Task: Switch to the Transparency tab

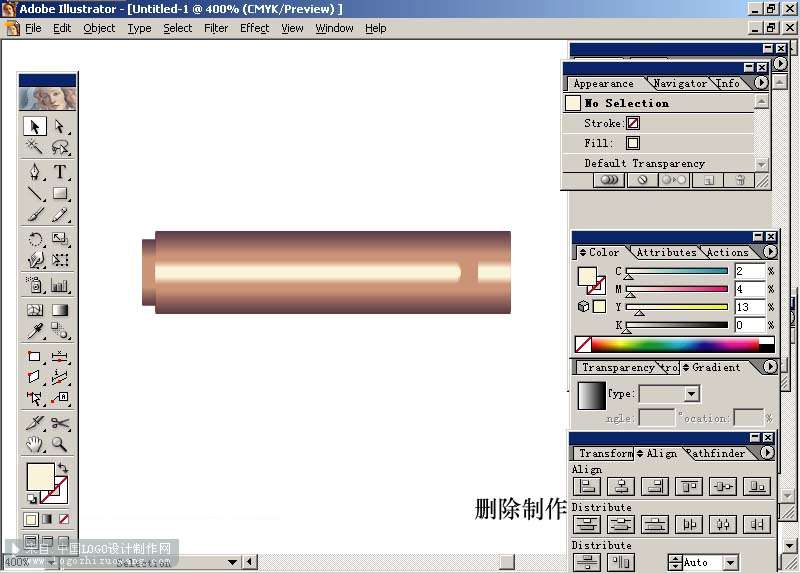Action: [618, 367]
